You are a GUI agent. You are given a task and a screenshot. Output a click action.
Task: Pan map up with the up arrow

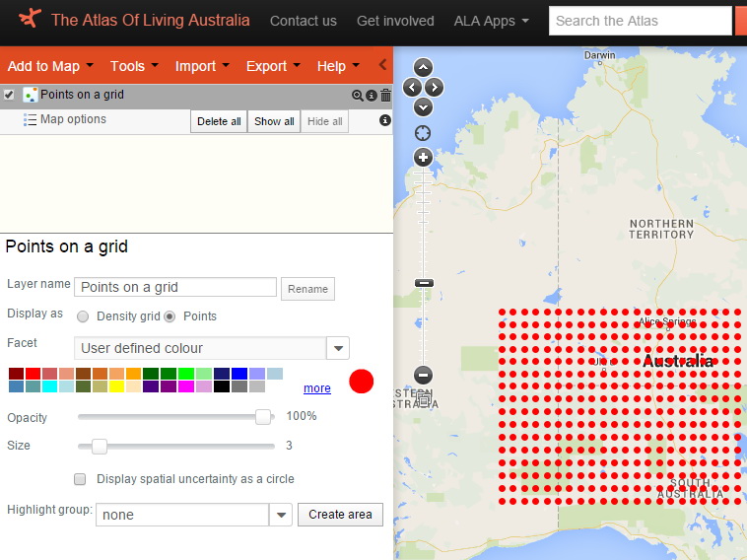click(x=423, y=68)
